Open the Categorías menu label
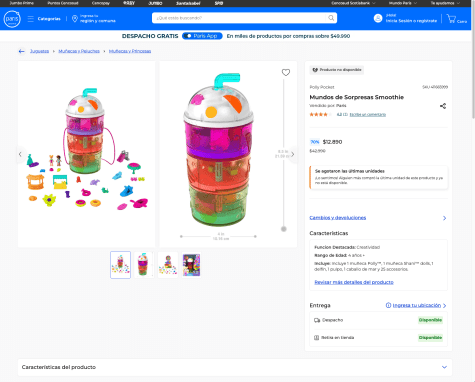The height and width of the screenshot is (382, 475). pos(49,19)
